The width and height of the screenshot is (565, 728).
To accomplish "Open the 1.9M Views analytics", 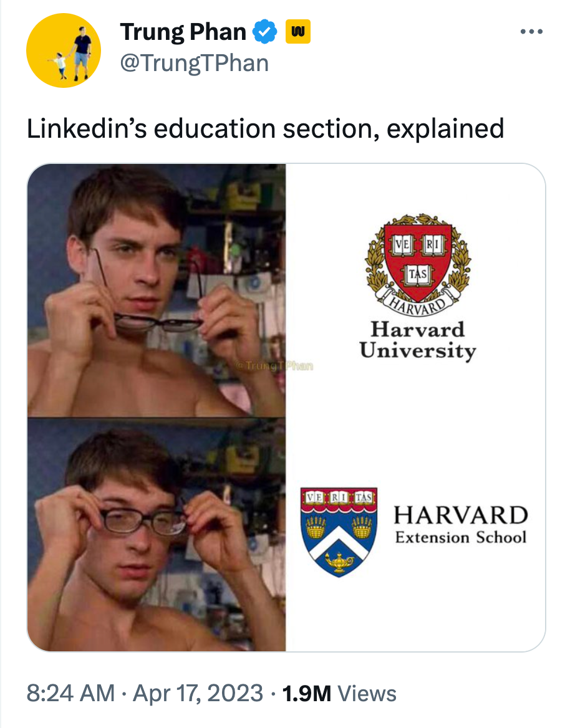I will coord(339,694).
